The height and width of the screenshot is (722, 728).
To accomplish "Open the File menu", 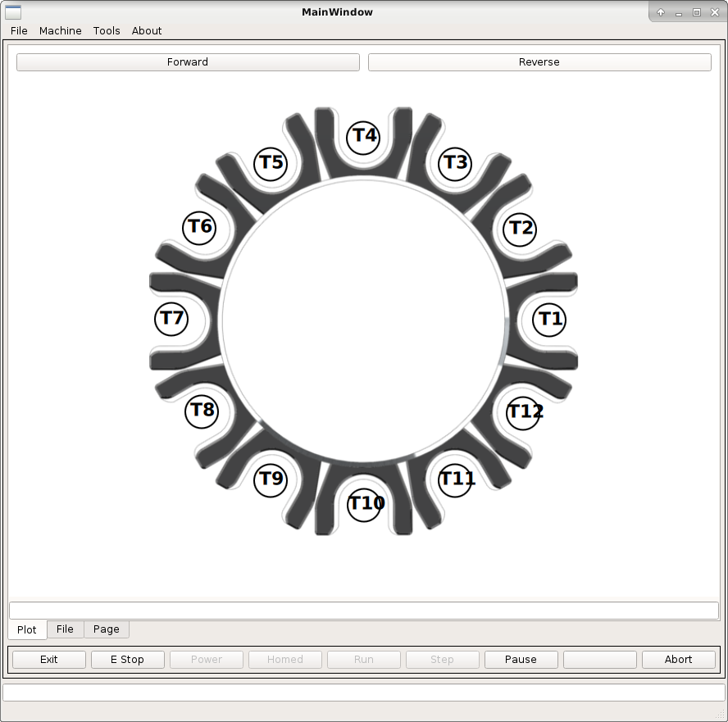I will 19,30.
